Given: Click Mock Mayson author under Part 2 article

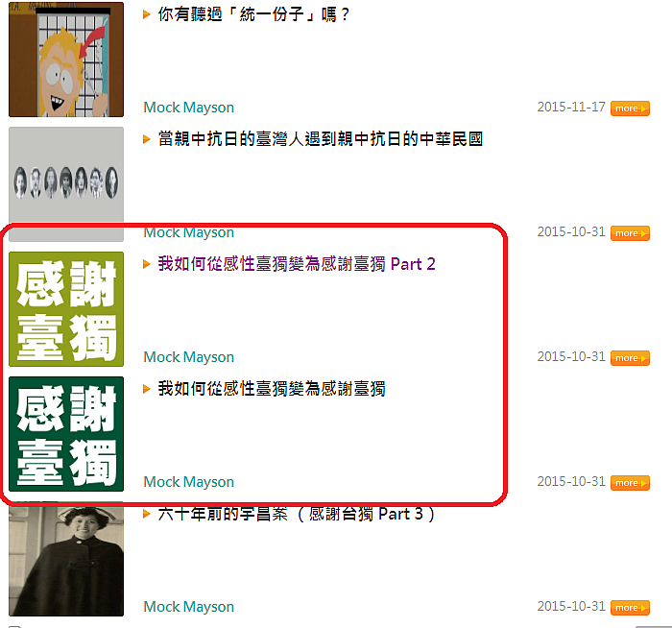Looking at the screenshot, I should click(x=188, y=356).
